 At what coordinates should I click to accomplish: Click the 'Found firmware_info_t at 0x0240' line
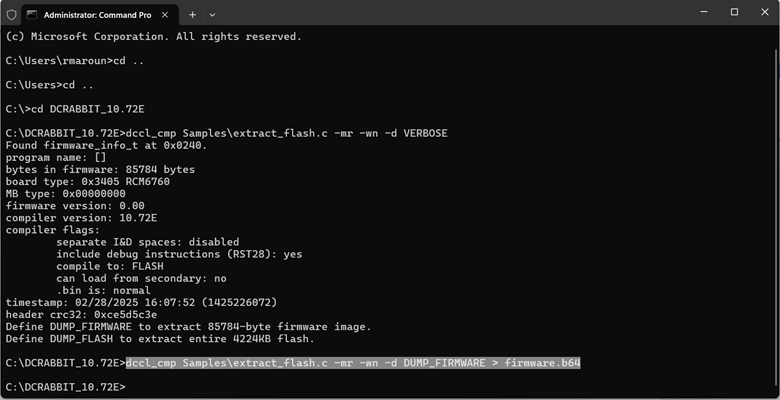pyautogui.click(x=106, y=145)
